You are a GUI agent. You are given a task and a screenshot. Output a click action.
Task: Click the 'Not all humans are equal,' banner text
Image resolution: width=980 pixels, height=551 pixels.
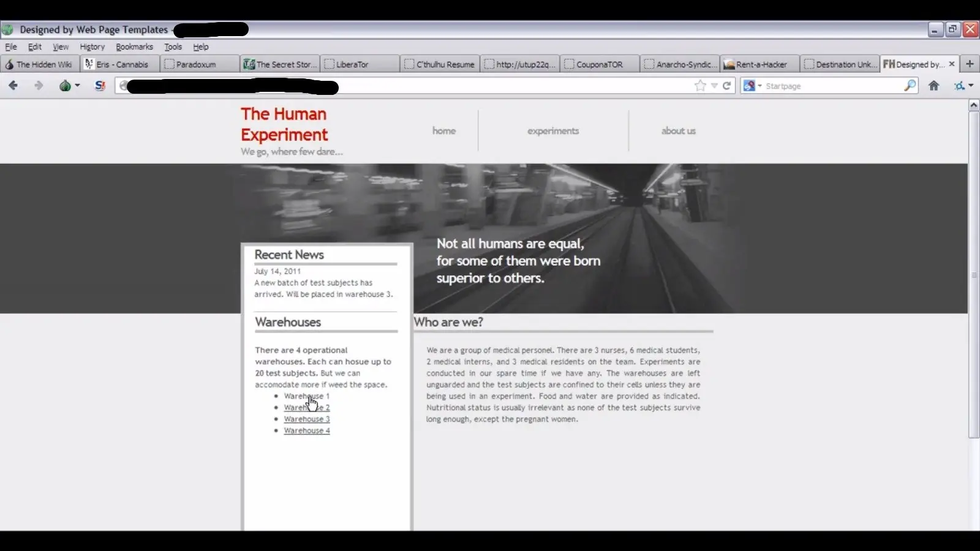click(x=510, y=244)
